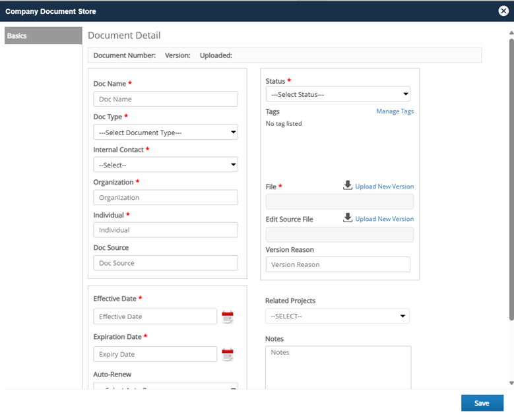Click the vertical scrollbar thumb

pos(511,179)
